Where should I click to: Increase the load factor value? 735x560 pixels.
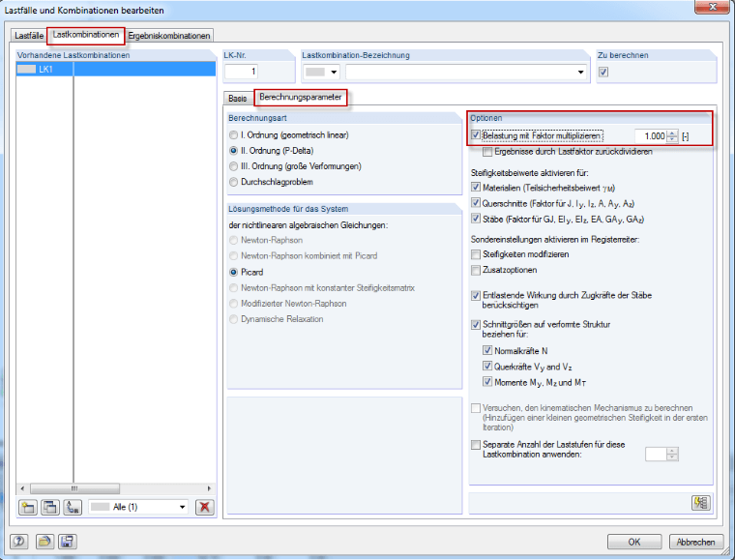tap(673, 133)
